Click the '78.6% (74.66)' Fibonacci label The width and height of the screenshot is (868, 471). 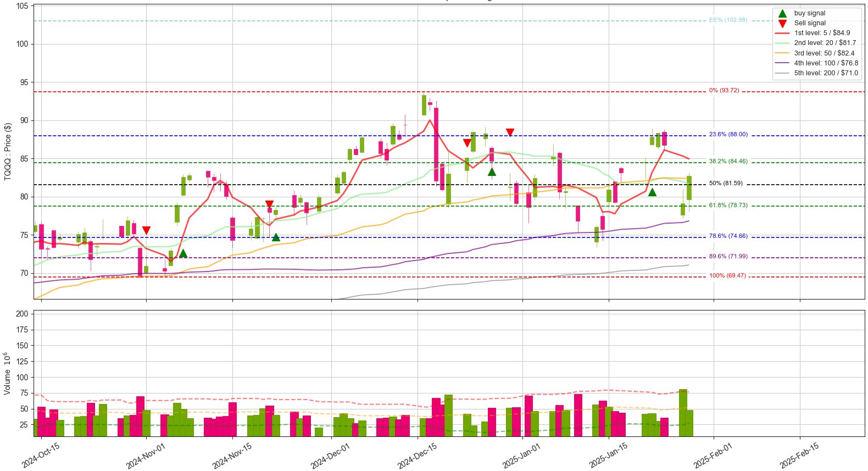click(x=728, y=236)
